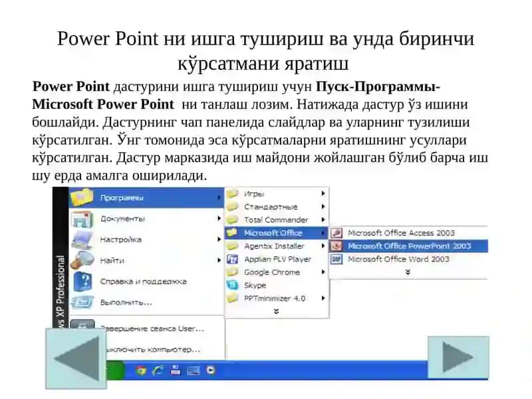Image resolution: width=532 pixels, height=399 pixels.
Task: Click the Applian FLV Player icon
Action: coord(232,259)
